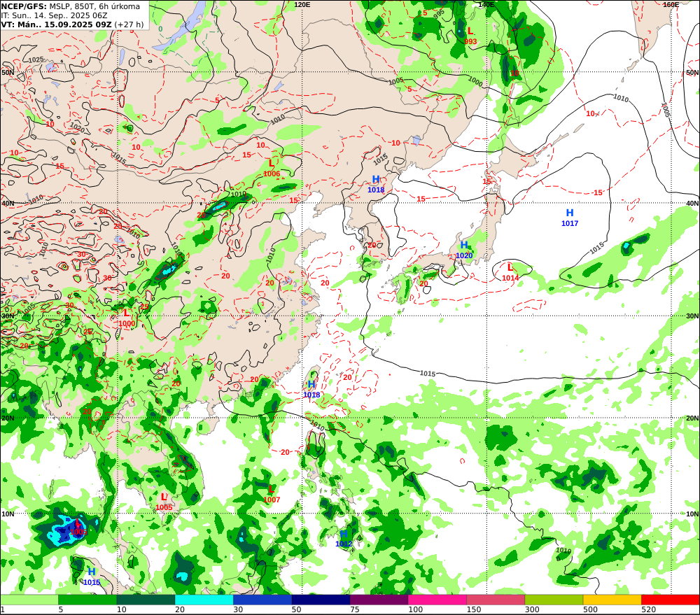
Task: Click the '1025' isobar label
Action: coord(36,59)
